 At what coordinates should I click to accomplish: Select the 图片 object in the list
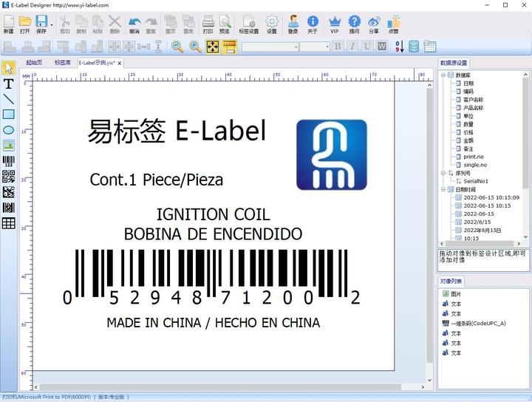(451, 294)
